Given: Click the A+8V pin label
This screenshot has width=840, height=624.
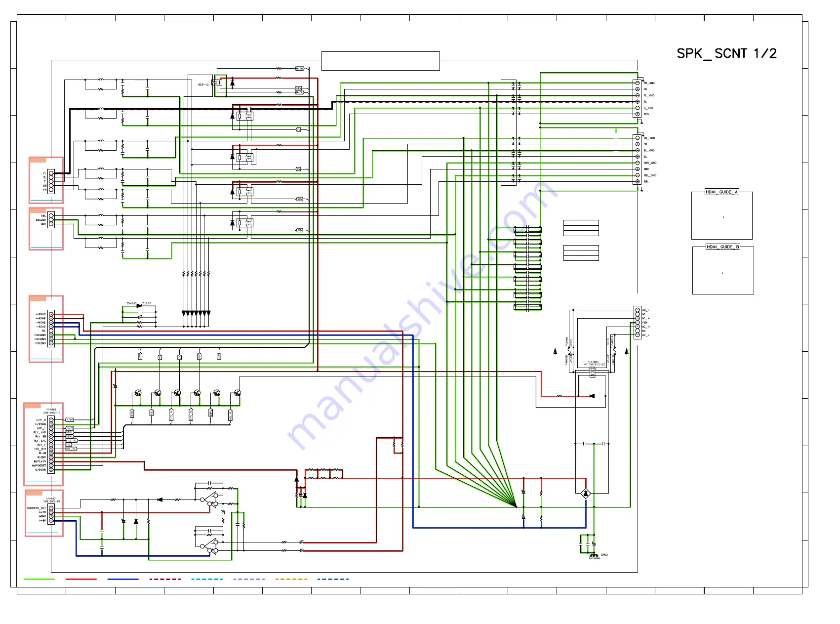Looking at the screenshot, I should coord(42,512).
